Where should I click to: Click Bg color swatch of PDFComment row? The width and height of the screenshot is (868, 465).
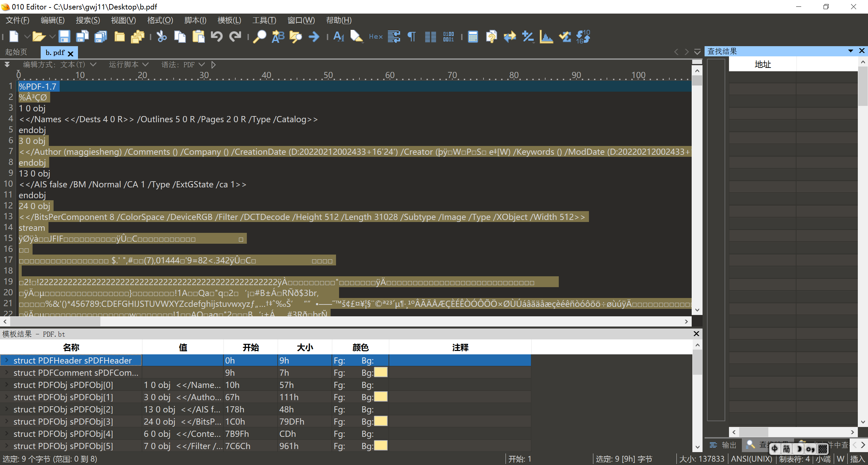380,373
